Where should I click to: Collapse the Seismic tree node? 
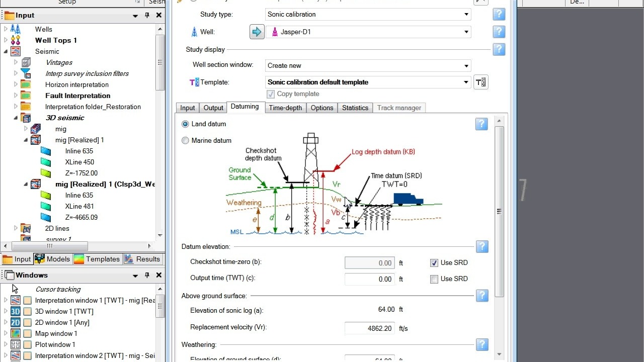(6, 51)
